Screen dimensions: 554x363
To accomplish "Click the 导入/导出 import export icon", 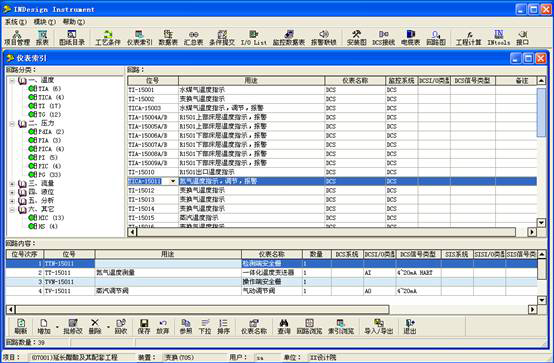I will [x=379, y=326].
